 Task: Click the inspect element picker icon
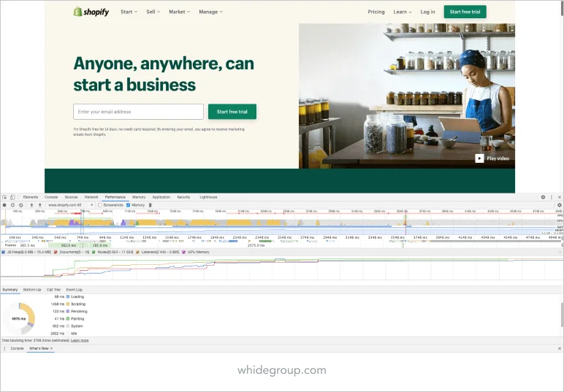[4, 197]
